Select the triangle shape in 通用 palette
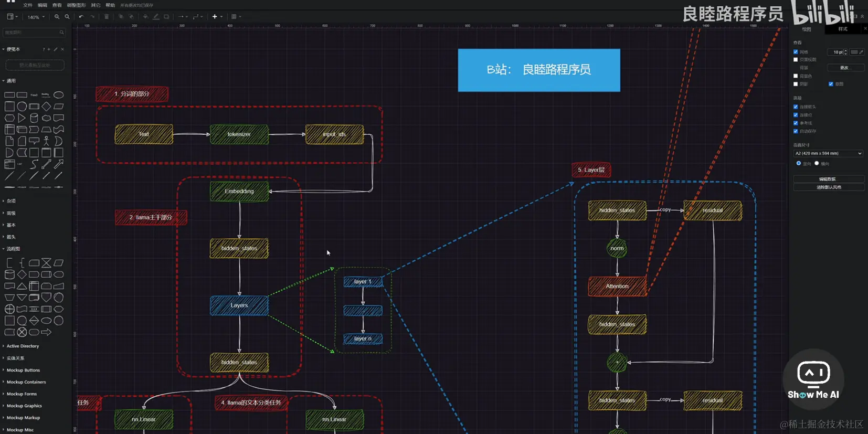 [22, 118]
